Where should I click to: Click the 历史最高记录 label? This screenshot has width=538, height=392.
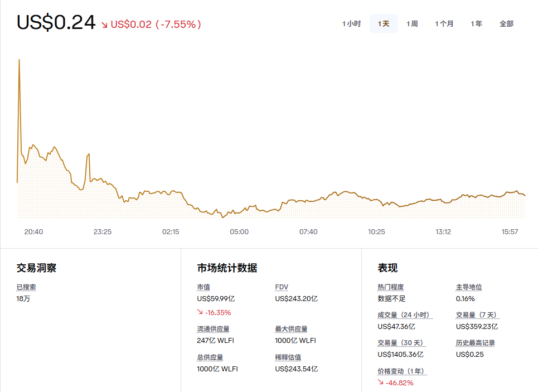click(x=475, y=343)
